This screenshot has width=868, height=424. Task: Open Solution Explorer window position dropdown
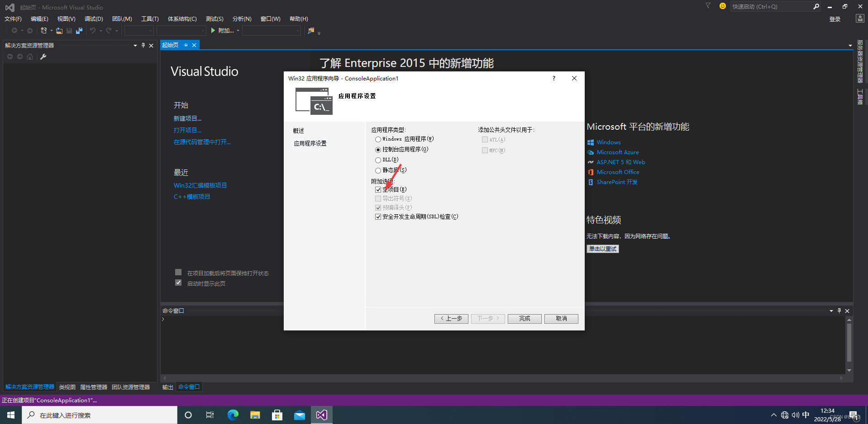point(135,45)
